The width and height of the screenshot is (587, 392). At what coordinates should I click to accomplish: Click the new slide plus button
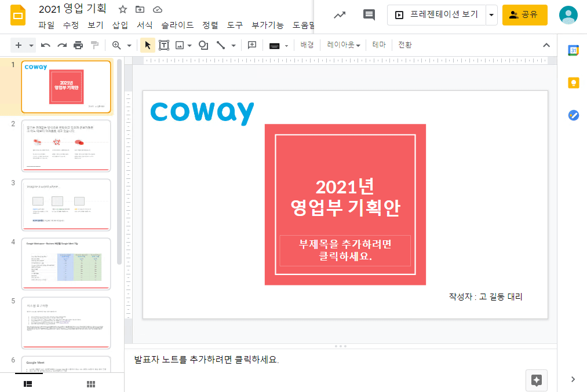[19, 45]
